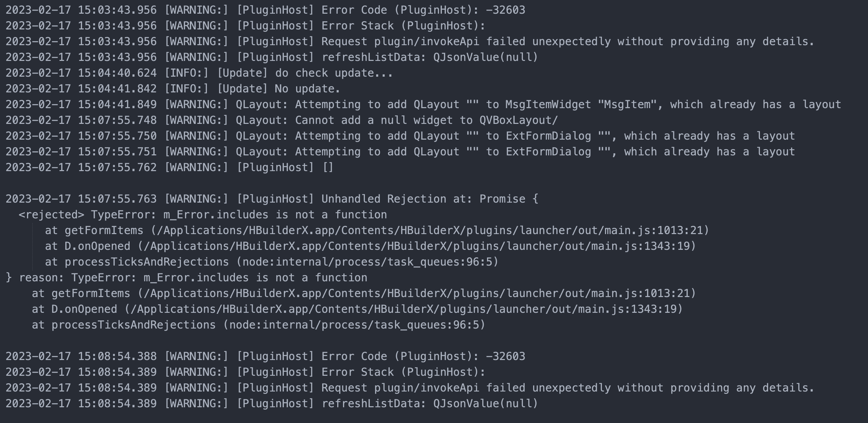The height and width of the screenshot is (423, 868).
Task: Open the D.onOpened main.js:1343:19 path below "} reason"
Action: tap(403, 309)
